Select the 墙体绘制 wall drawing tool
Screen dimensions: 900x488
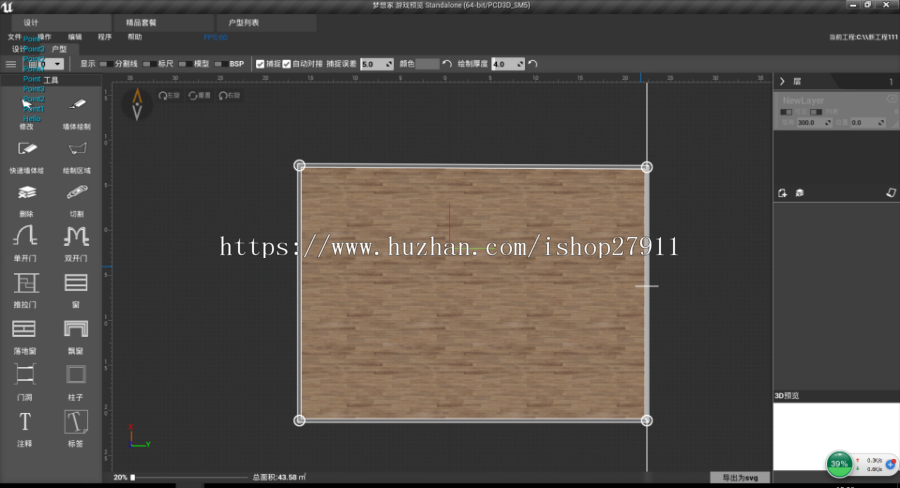tap(76, 106)
